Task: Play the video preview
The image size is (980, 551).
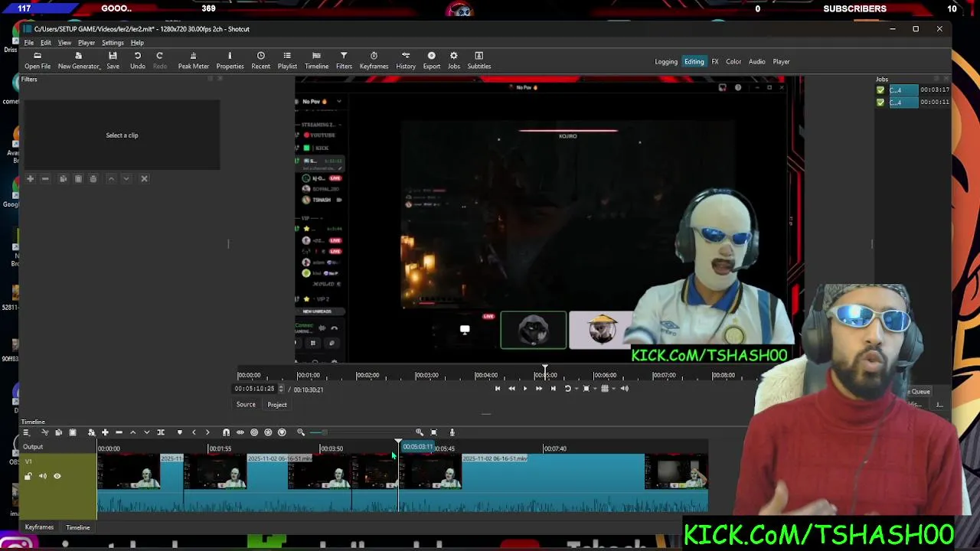Action: [x=524, y=389]
